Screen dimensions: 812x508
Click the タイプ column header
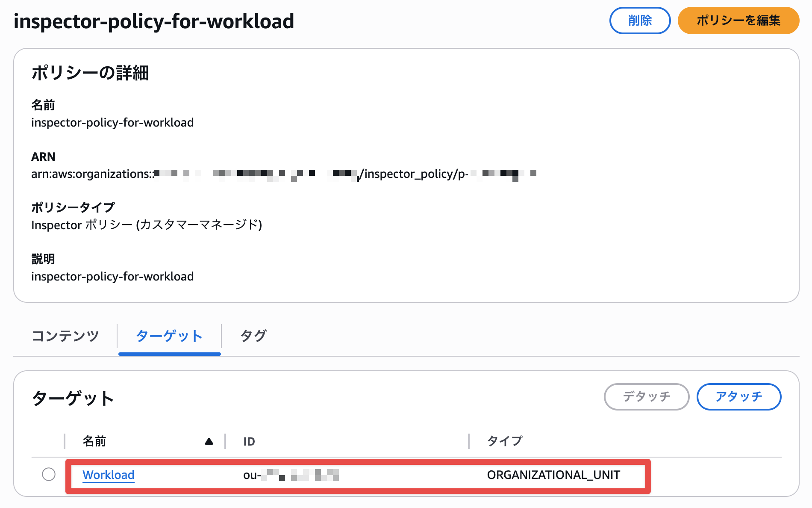coord(505,441)
